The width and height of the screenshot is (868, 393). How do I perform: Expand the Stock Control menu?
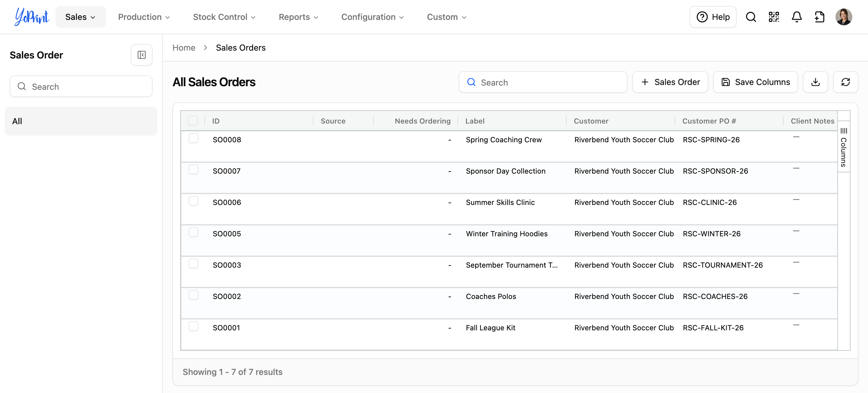(x=224, y=17)
